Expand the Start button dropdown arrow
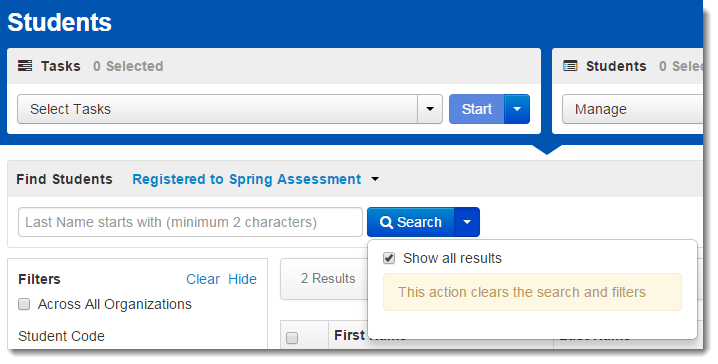This screenshot has height=364, width=718. [x=517, y=109]
